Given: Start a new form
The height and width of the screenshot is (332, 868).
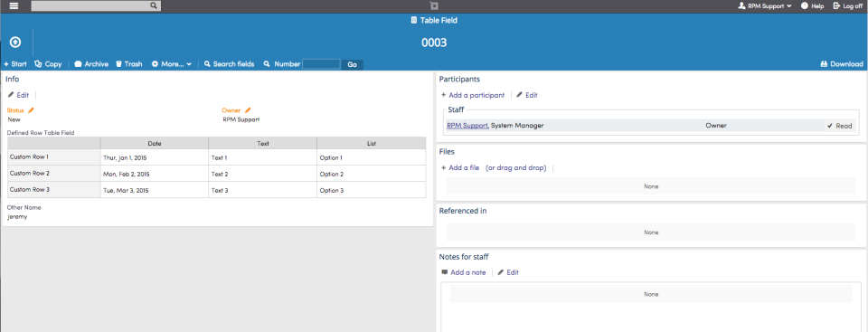Looking at the screenshot, I should point(15,64).
